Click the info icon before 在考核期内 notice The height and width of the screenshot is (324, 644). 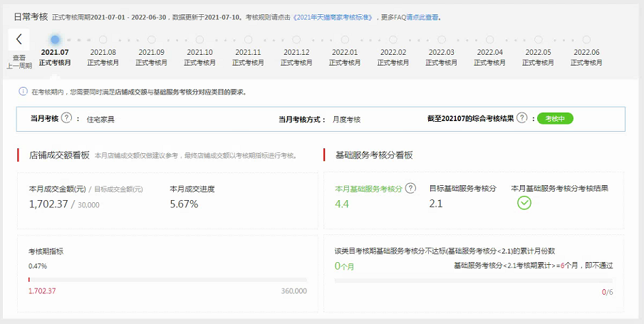(23, 91)
